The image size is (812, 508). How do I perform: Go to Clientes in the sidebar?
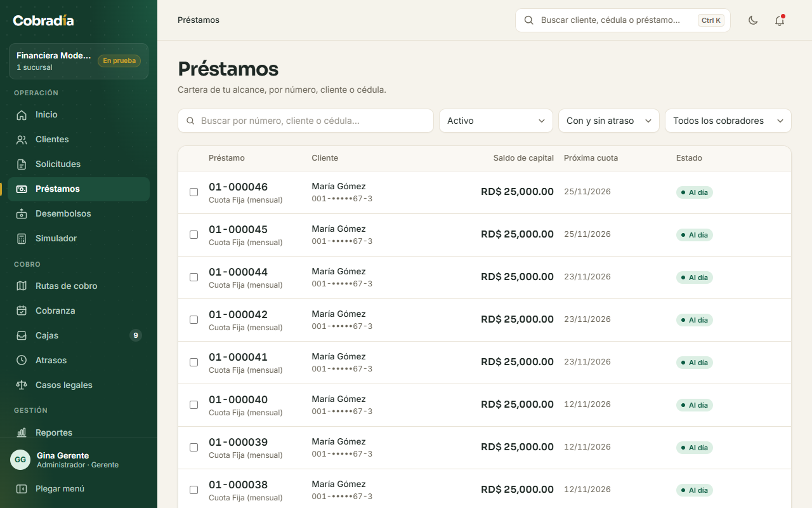(79, 140)
